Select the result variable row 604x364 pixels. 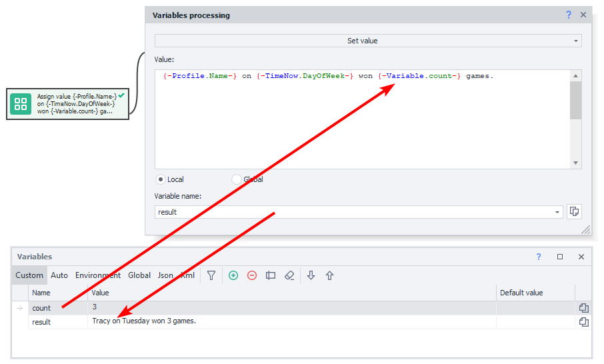41,322
